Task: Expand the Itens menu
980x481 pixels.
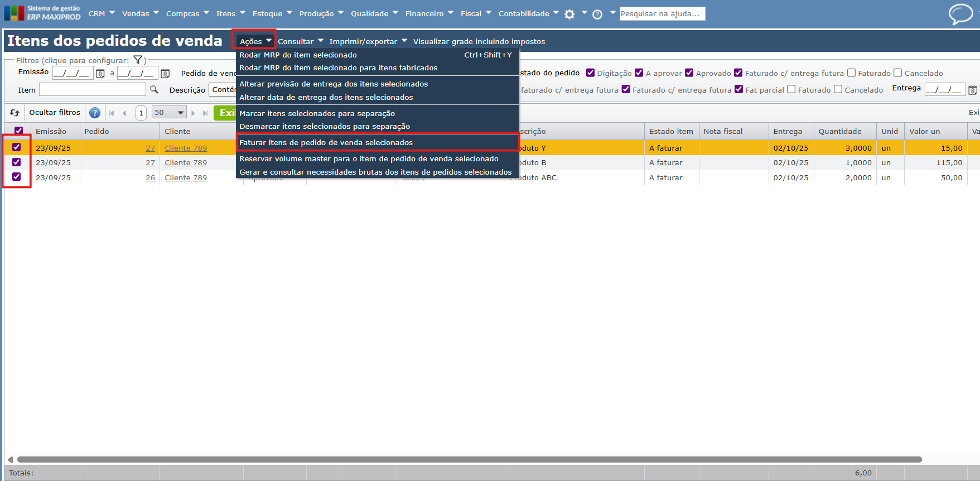Action: point(231,13)
